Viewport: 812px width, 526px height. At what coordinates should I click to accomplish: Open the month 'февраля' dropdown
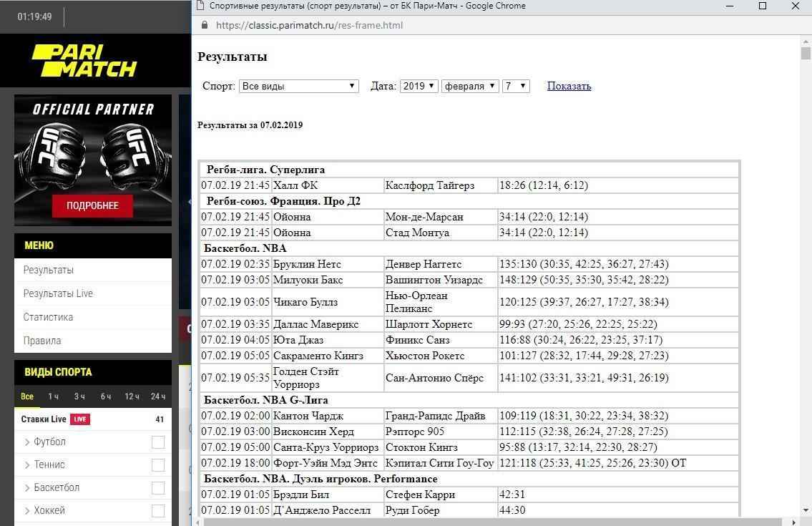[x=470, y=86]
